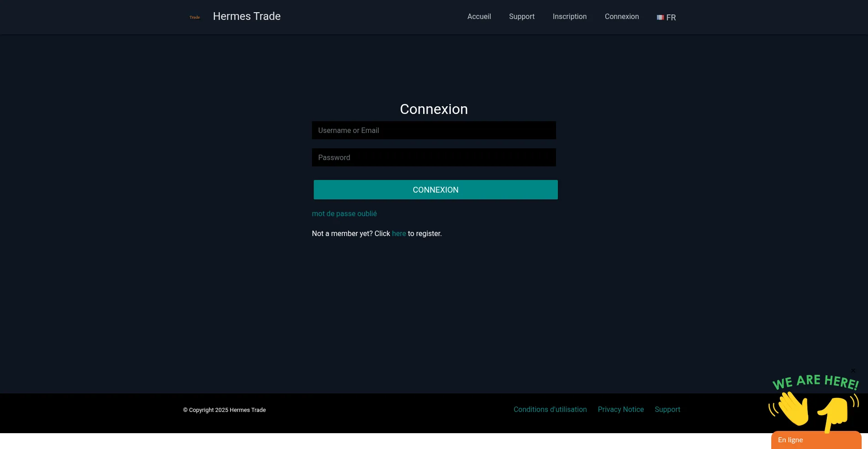
Task: Click the 'WE ARE HERE!' chat banner text
Action: [x=815, y=382]
